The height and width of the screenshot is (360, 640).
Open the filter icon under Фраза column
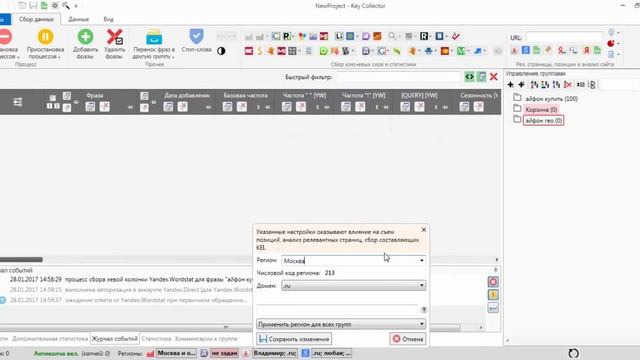click(x=90, y=107)
